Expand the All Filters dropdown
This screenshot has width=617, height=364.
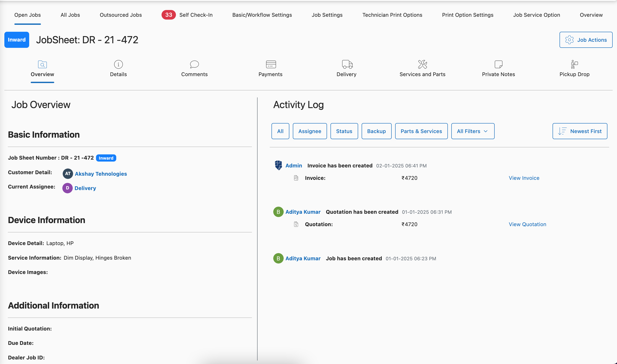point(472,131)
